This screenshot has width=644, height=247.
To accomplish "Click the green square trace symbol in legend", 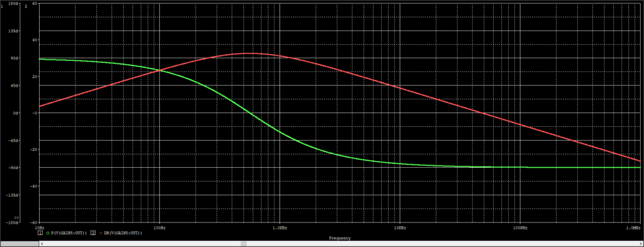I will pyautogui.click(x=48, y=233).
